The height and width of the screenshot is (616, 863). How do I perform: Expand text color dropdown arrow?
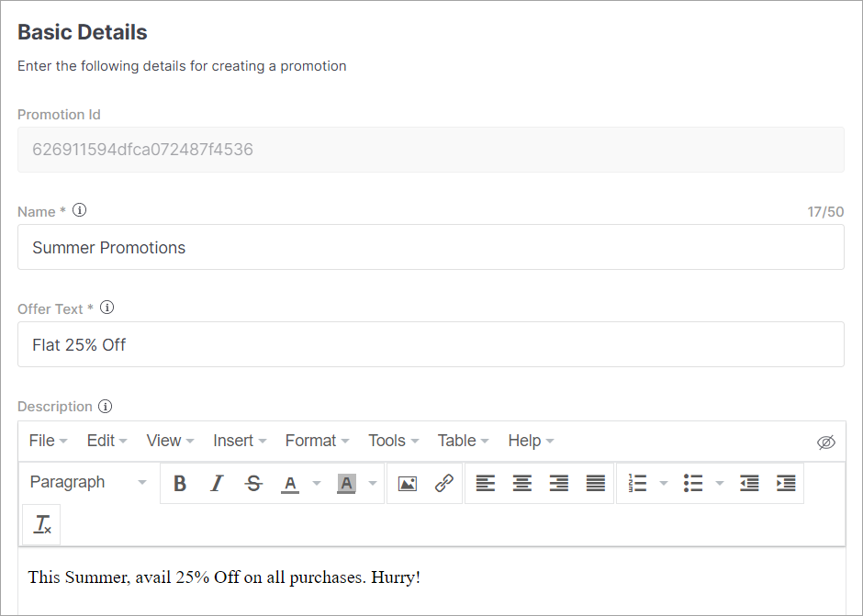[317, 483]
